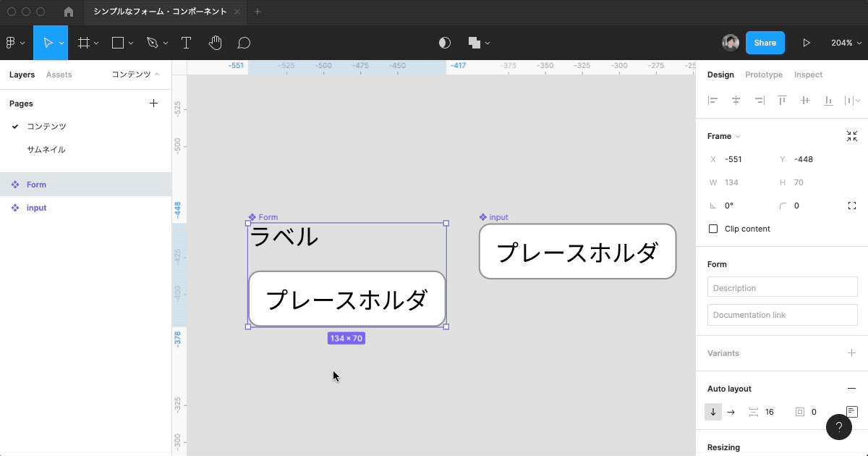Open the 204% zoom dropdown
This screenshot has height=456, width=868.
845,43
